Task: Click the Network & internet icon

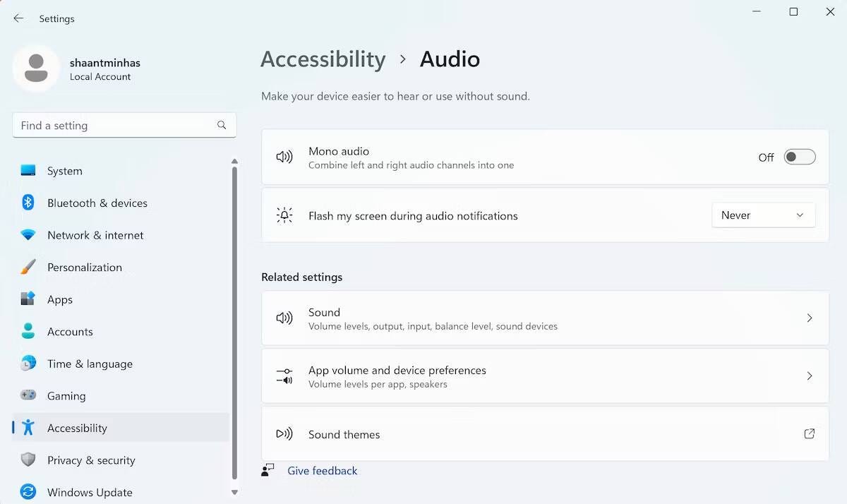Action: (29, 235)
